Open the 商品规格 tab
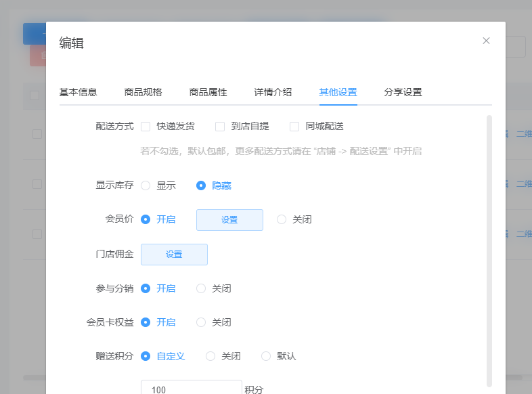532x394 pixels. coord(143,92)
